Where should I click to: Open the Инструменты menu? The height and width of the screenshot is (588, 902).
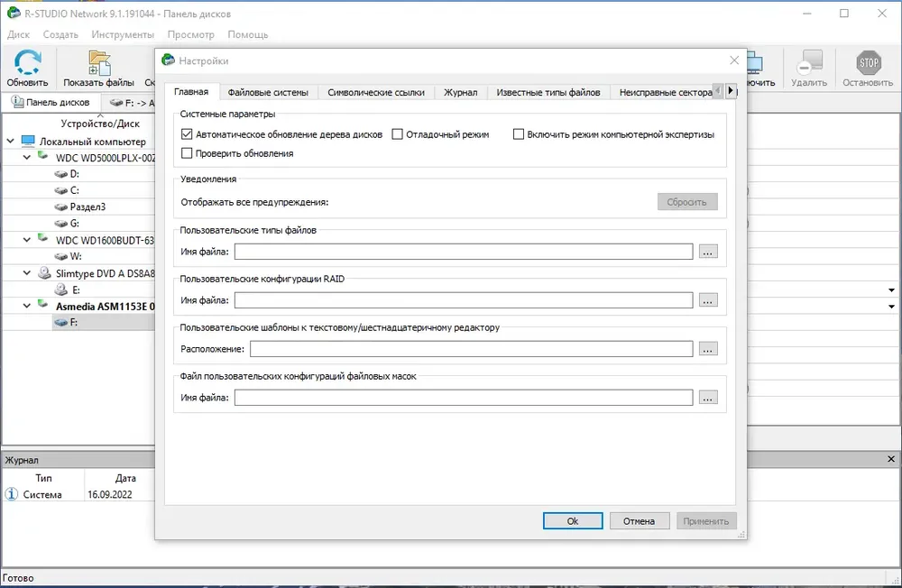tap(123, 34)
